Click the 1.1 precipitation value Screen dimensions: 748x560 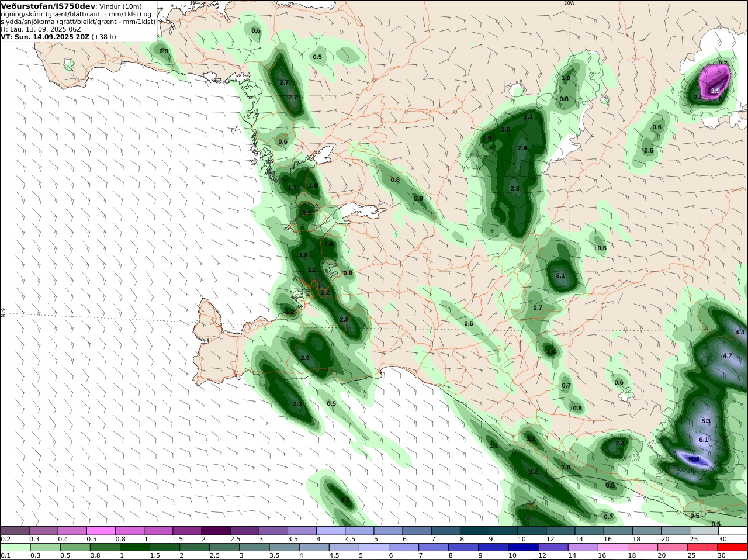coord(494,445)
